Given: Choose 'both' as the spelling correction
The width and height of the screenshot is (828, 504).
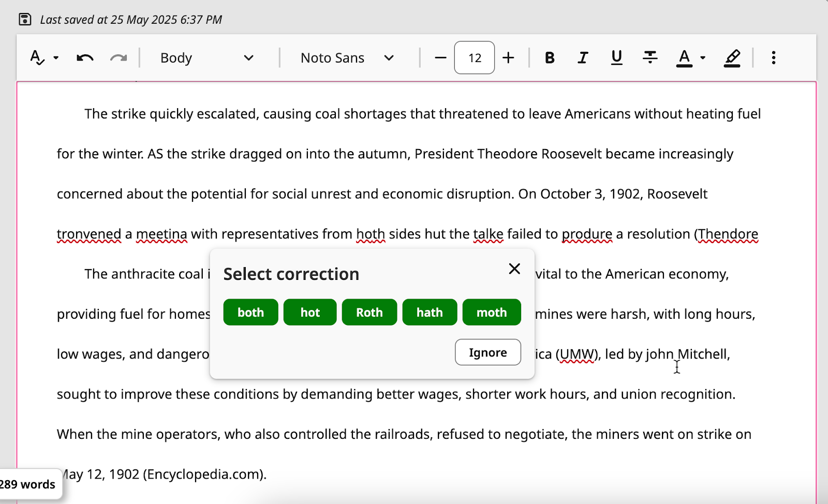Looking at the screenshot, I should click(x=250, y=312).
